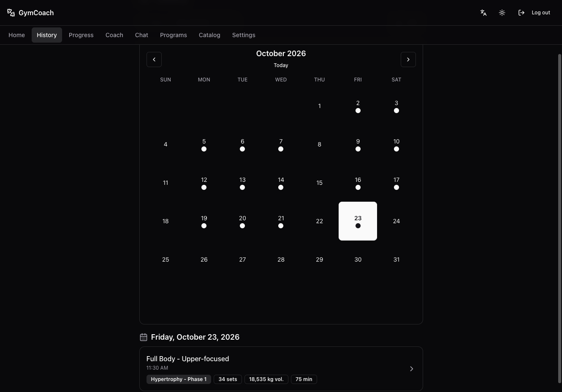Open the language translation icon
Viewport: 562px width, 392px height.
pyautogui.click(x=483, y=13)
